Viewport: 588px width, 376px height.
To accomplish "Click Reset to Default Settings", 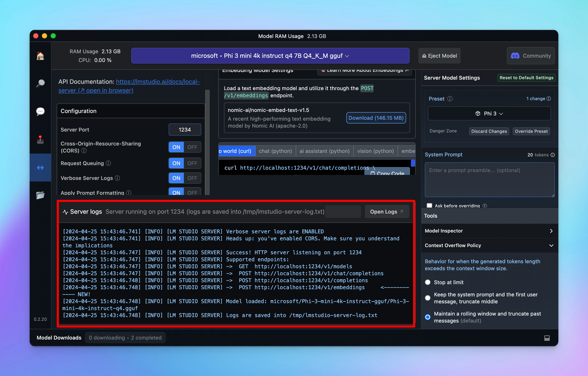I will pyautogui.click(x=526, y=78).
